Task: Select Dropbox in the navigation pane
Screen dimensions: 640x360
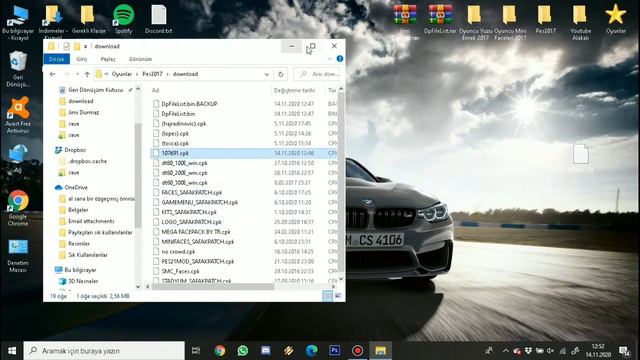Action: click(75, 150)
